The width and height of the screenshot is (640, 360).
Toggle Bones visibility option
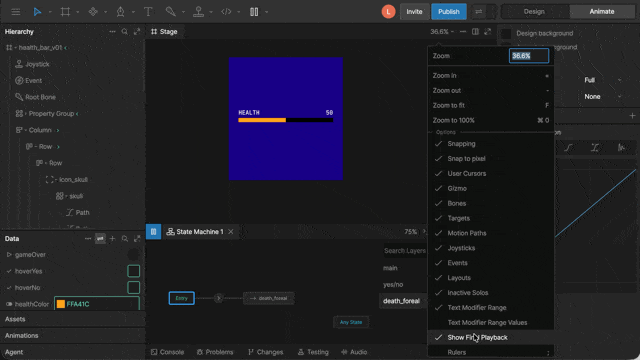pyautogui.click(x=491, y=203)
